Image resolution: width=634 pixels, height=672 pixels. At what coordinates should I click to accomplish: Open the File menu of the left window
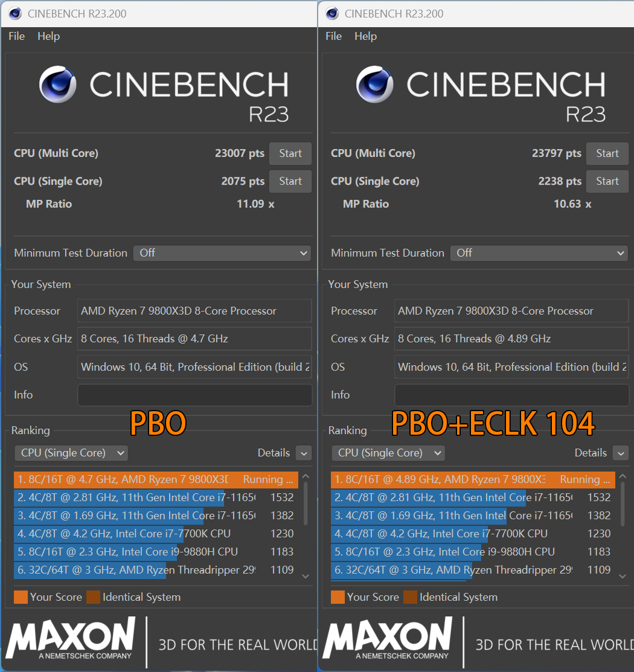tap(16, 36)
